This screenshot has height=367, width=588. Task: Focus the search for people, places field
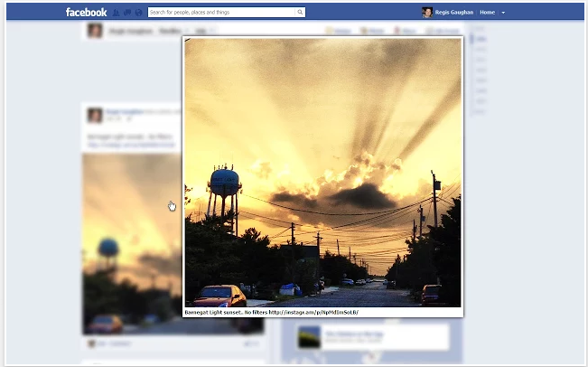[221, 12]
